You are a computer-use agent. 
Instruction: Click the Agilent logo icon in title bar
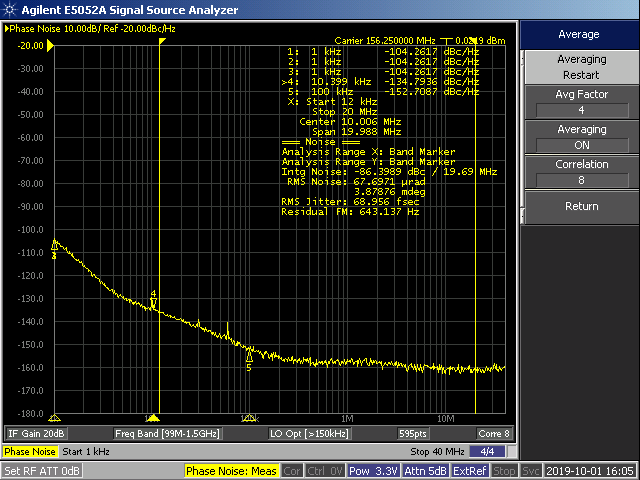point(9,9)
